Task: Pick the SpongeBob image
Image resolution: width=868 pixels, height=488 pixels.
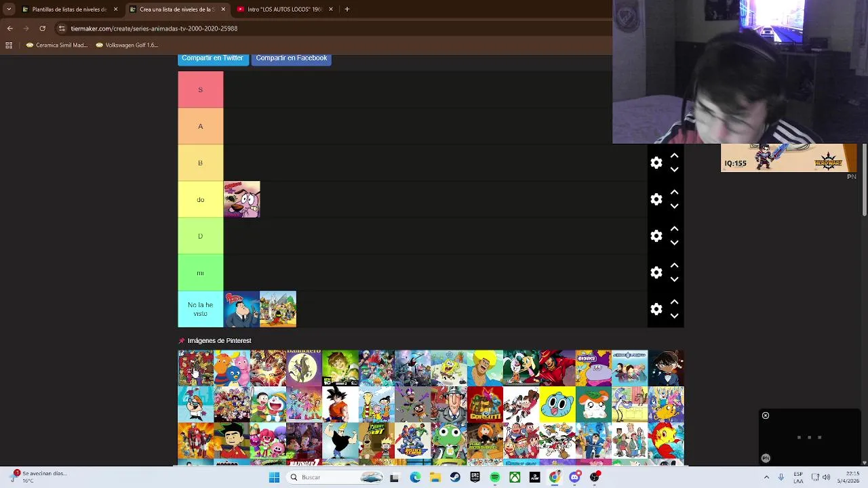Action: tap(449, 368)
